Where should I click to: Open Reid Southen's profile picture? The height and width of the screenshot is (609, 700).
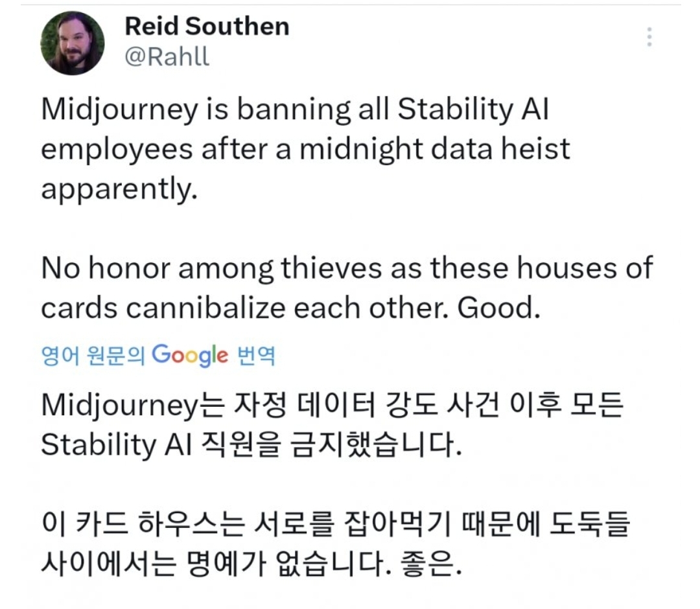click(73, 43)
